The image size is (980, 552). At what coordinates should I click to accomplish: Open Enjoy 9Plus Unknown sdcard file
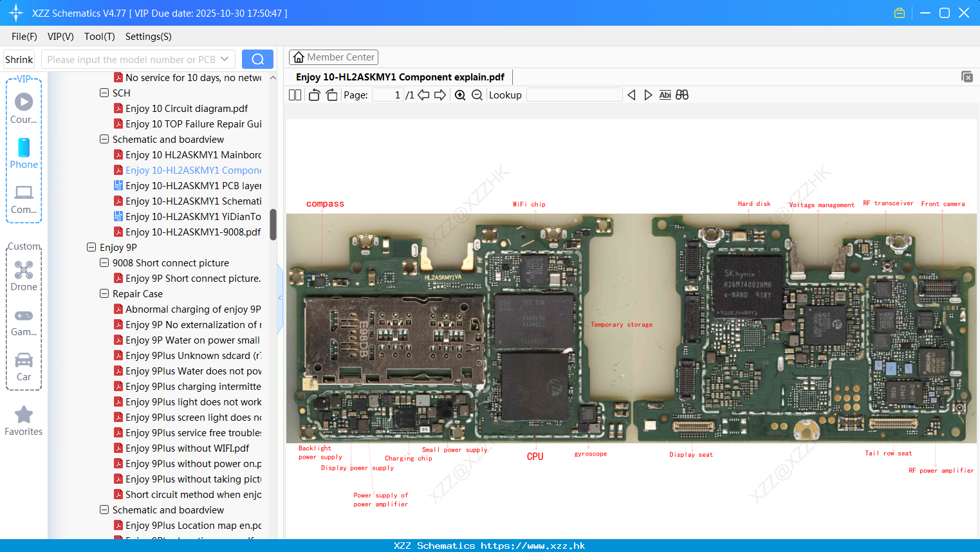click(188, 355)
